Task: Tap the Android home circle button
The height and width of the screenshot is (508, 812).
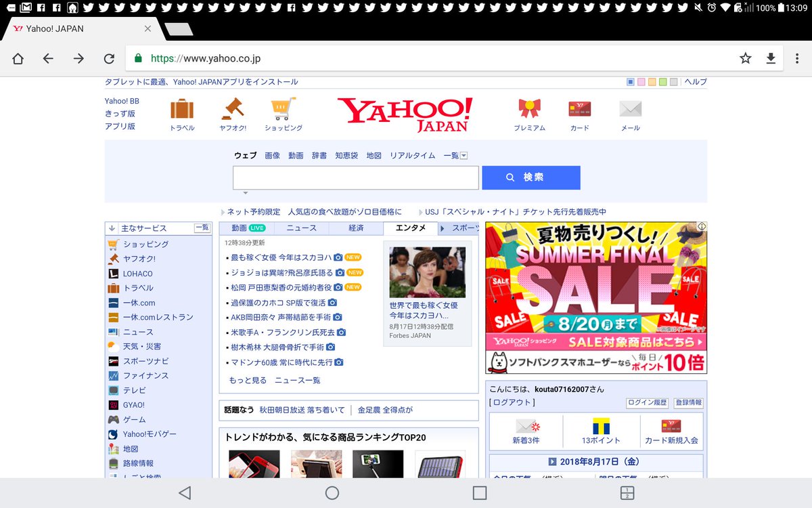Action: [x=332, y=493]
